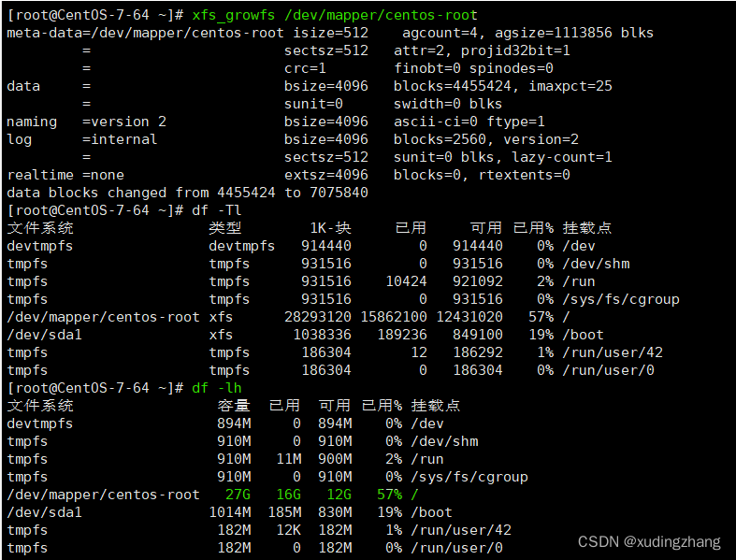The image size is (736, 560).
Task: Click attr=2, text
Action: [423, 50]
